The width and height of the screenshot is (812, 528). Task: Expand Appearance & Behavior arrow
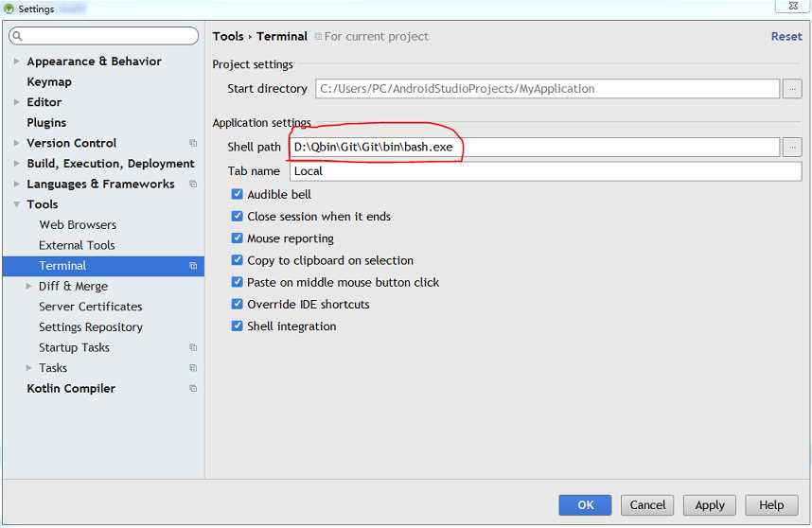(x=17, y=62)
